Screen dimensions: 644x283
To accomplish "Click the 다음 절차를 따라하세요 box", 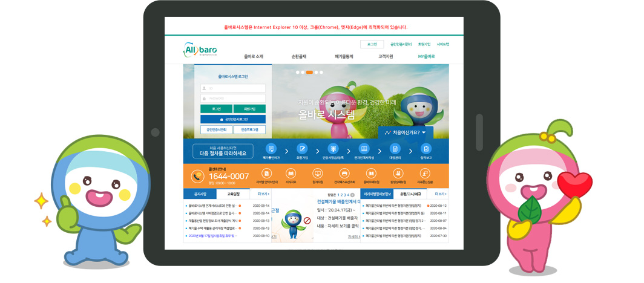I will [x=223, y=151].
